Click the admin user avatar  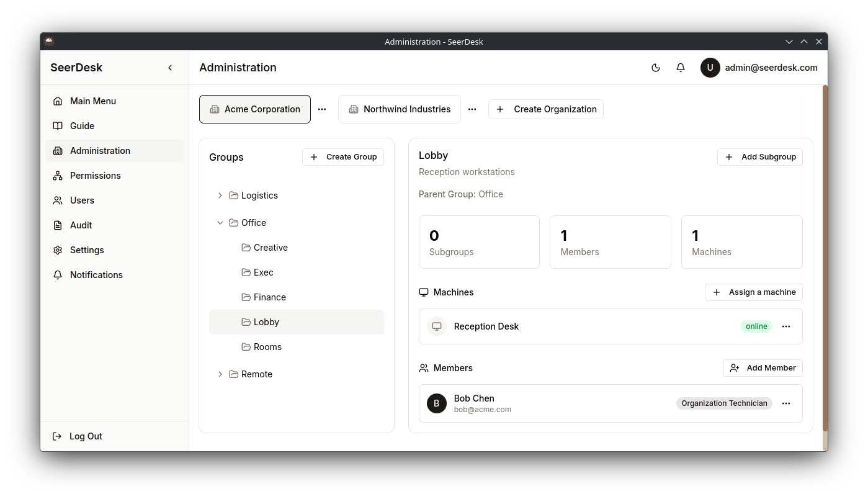(710, 68)
